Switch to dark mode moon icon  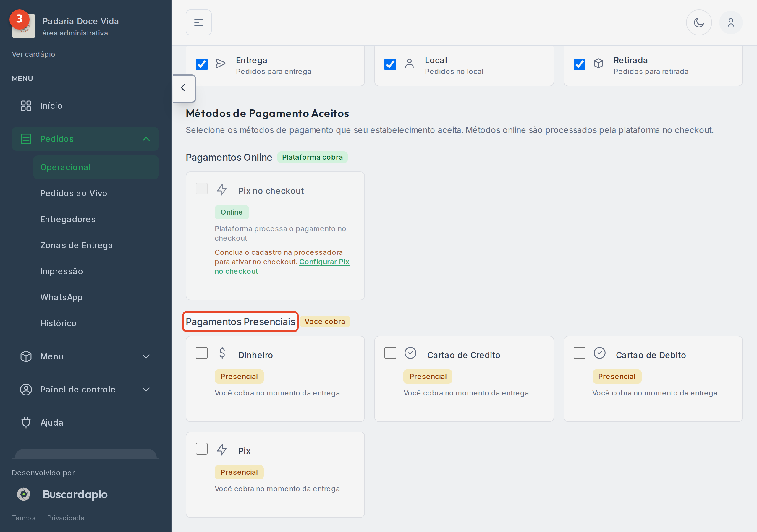699,22
